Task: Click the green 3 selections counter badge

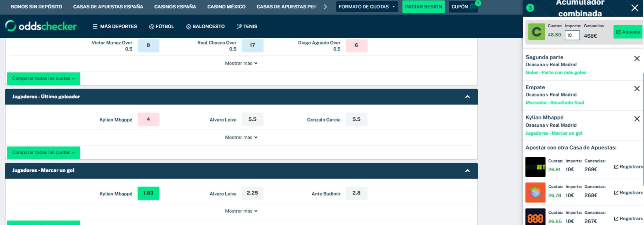Action: tap(530, 8)
